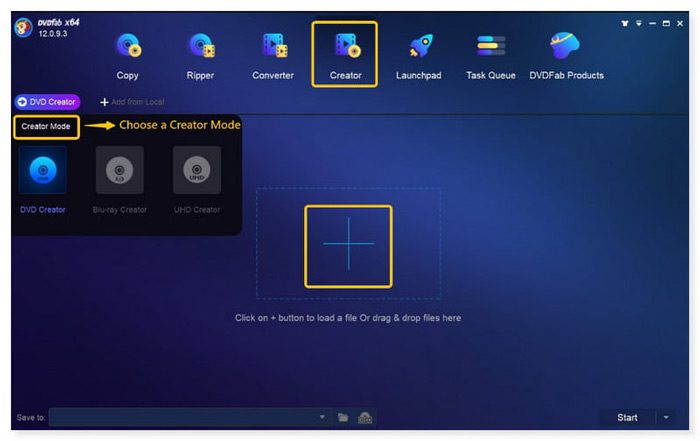This screenshot has height=441, width=700.
Task: Select the Creator module
Action: pos(345,54)
